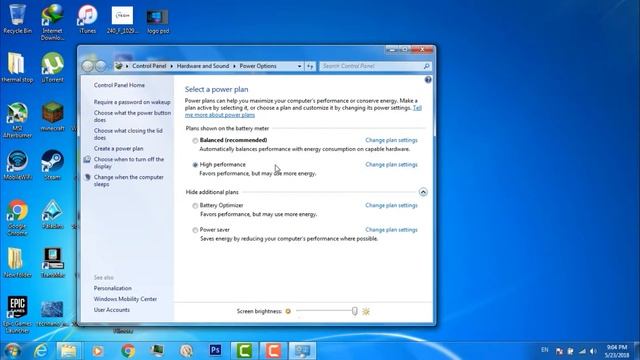This screenshot has width=640, height=360.
Task: Click the Power Options breadcrumb
Action: pos(258,66)
